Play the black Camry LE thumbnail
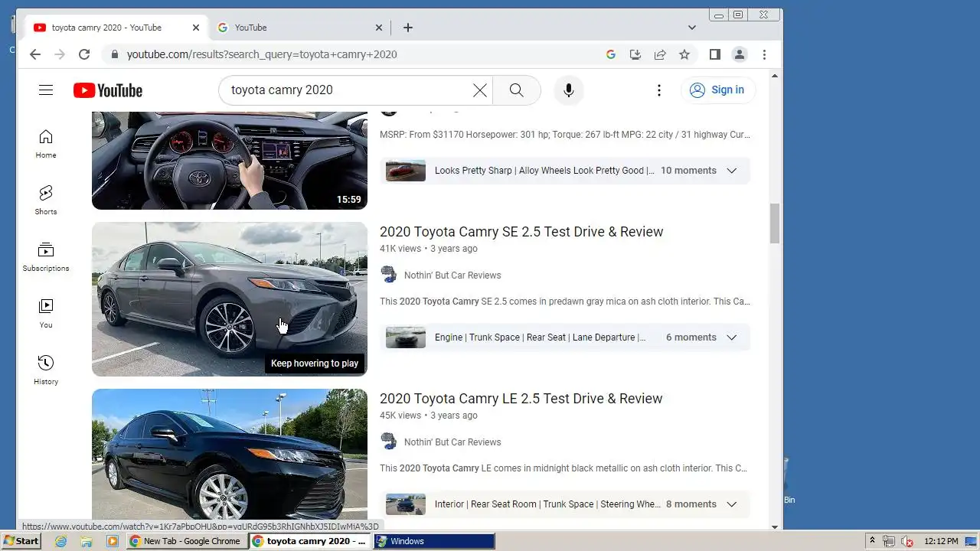The width and height of the screenshot is (980, 551). (230, 458)
